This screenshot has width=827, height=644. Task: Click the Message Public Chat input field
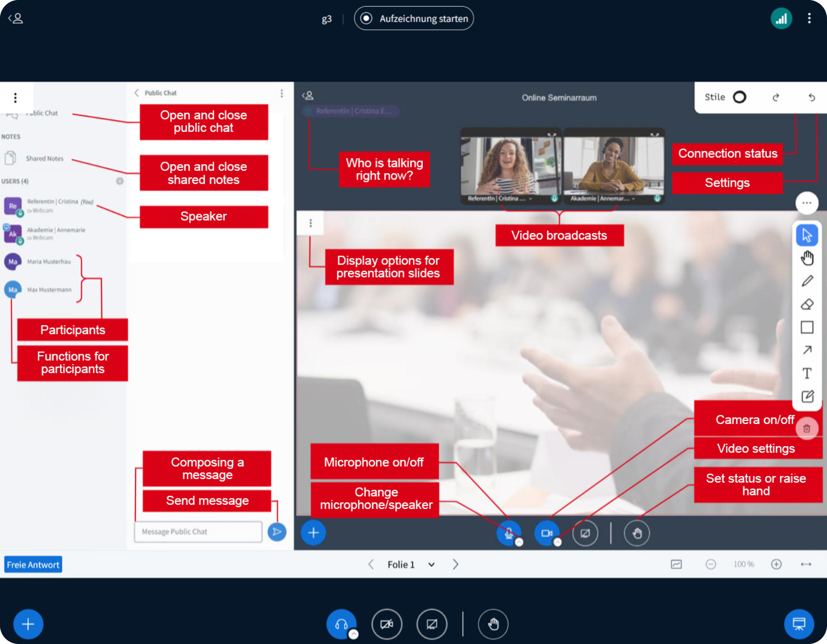point(198,531)
